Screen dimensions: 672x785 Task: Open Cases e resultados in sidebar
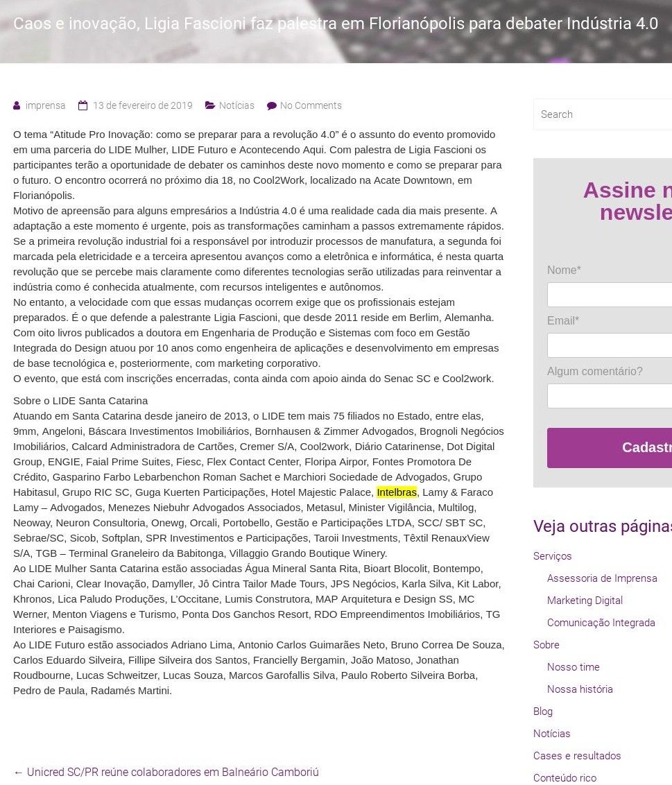(x=576, y=756)
